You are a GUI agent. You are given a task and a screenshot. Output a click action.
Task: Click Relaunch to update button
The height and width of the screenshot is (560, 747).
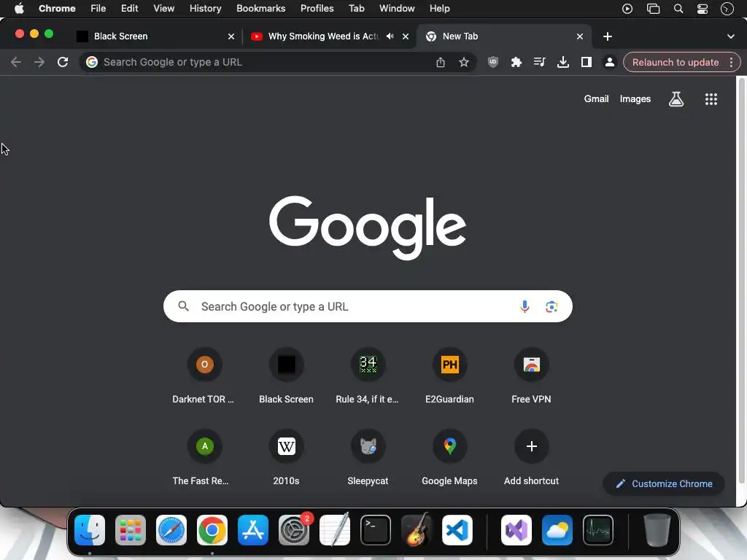tap(675, 63)
